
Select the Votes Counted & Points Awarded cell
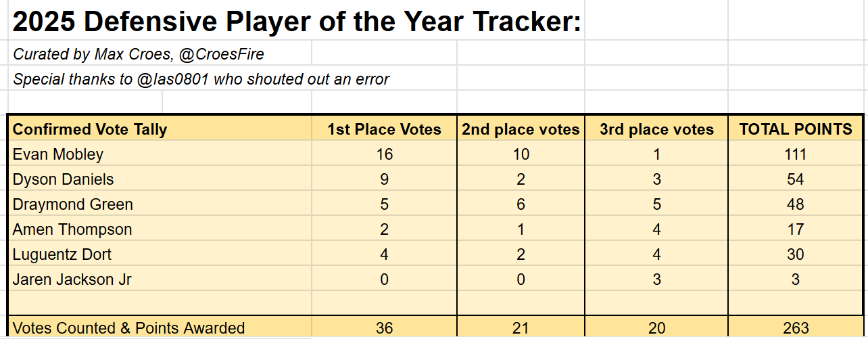pos(160,327)
